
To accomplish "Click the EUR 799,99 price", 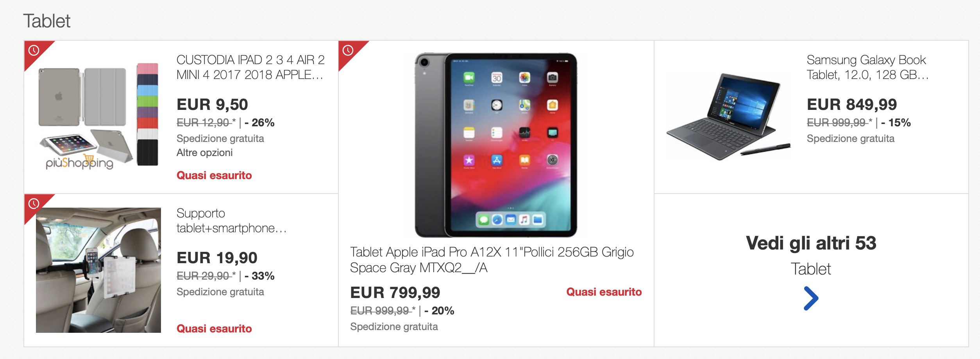I will [x=395, y=293].
